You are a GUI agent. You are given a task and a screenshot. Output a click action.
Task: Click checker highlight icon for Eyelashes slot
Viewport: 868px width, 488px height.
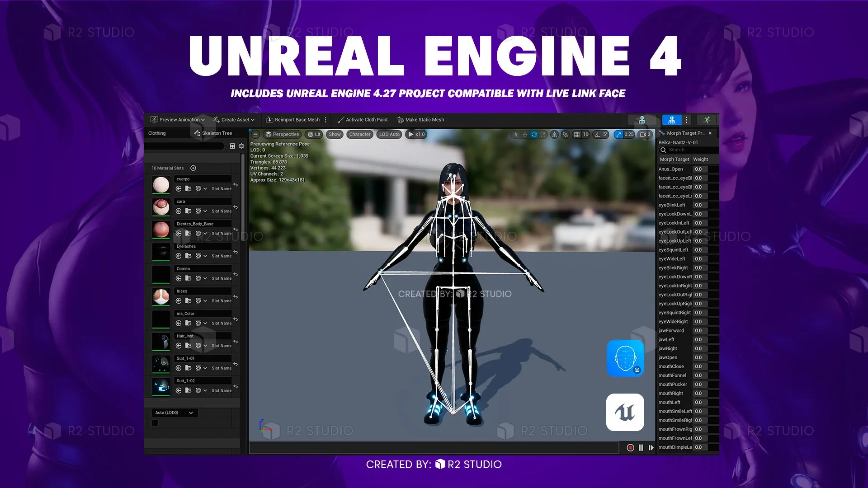pyautogui.click(x=198, y=256)
